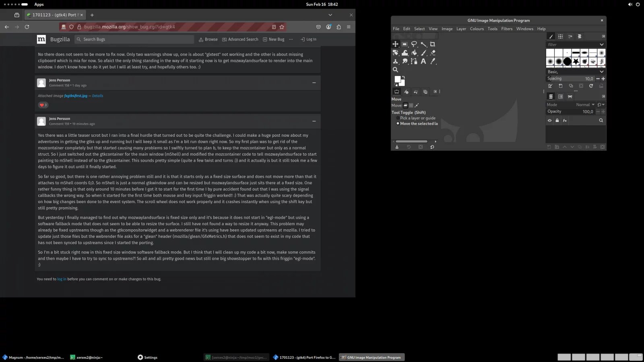The image size is (644, 362).
Task: Open GIMP File menu
Action: click(x=396, y=29)
